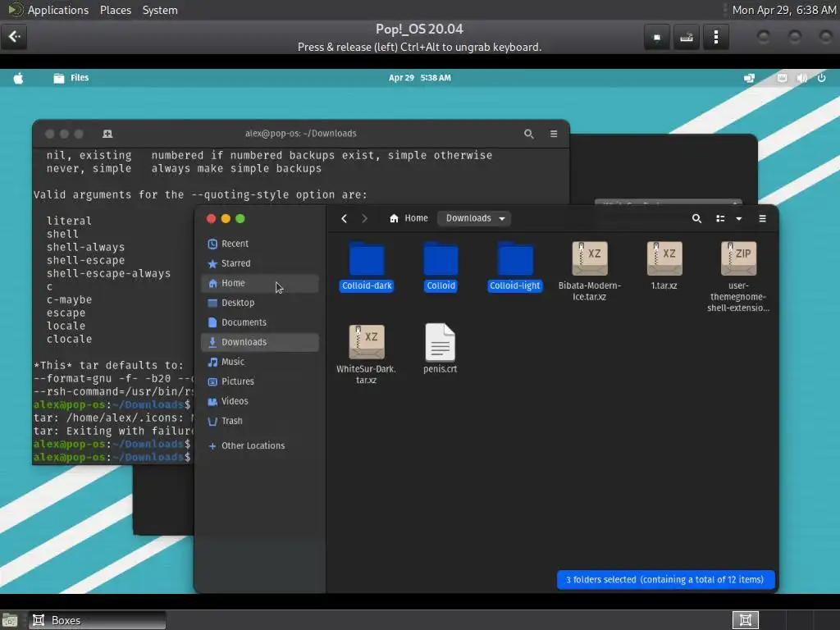Open search in the Files window

pyautogui.click(x=696, y=218)
